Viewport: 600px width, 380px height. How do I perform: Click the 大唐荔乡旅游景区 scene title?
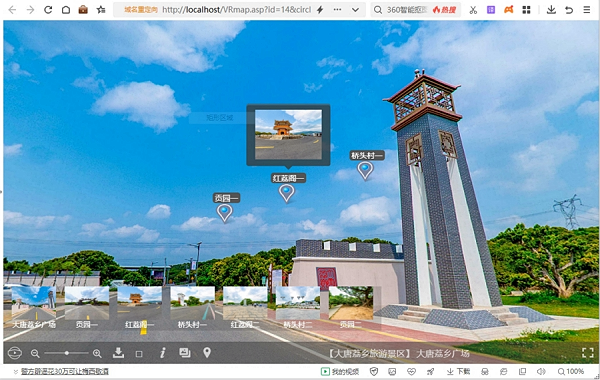398,353
